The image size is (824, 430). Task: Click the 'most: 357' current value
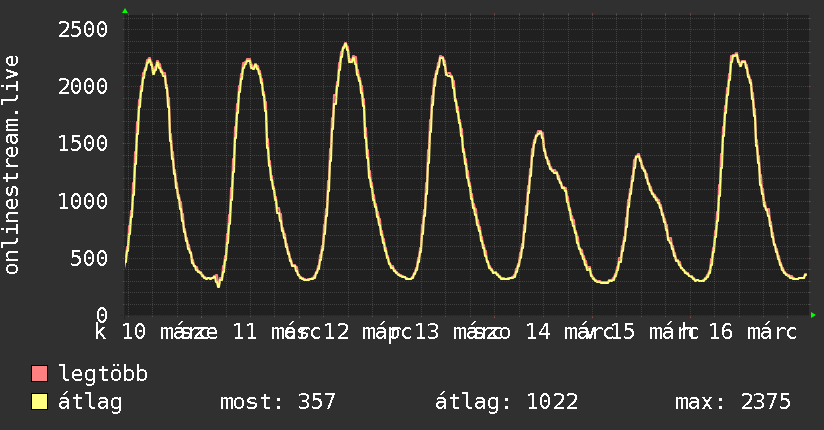[277, 402]
